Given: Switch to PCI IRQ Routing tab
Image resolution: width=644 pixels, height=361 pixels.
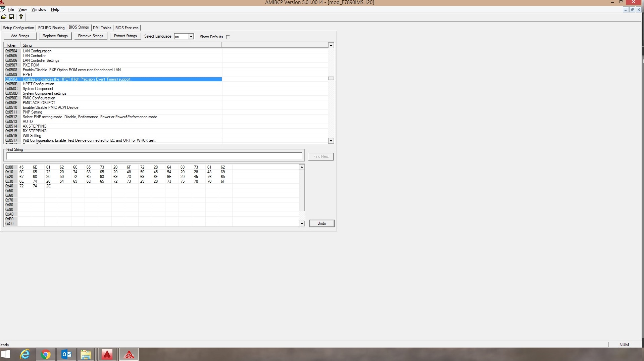Looking at the screenshot, I should (51, 28).
